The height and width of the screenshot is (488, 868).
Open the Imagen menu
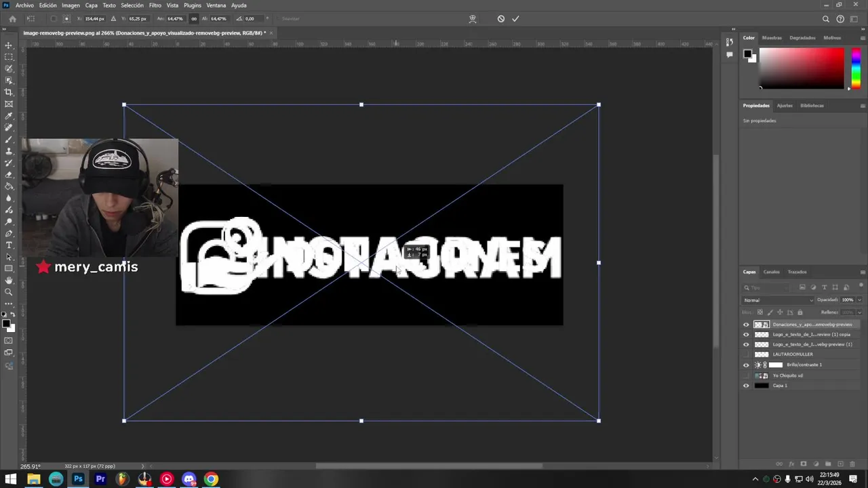pos(71,5)
